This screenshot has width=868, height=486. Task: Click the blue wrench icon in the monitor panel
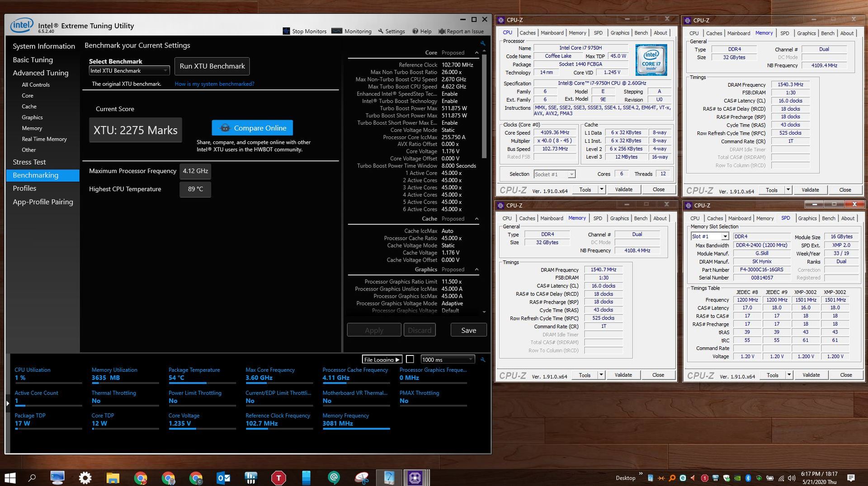pos(483,360)
